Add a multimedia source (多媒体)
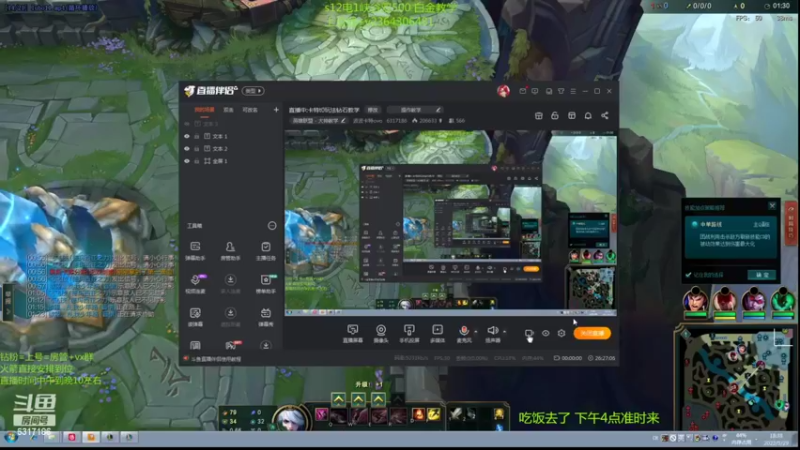The image size is (800, 450). 437,333
